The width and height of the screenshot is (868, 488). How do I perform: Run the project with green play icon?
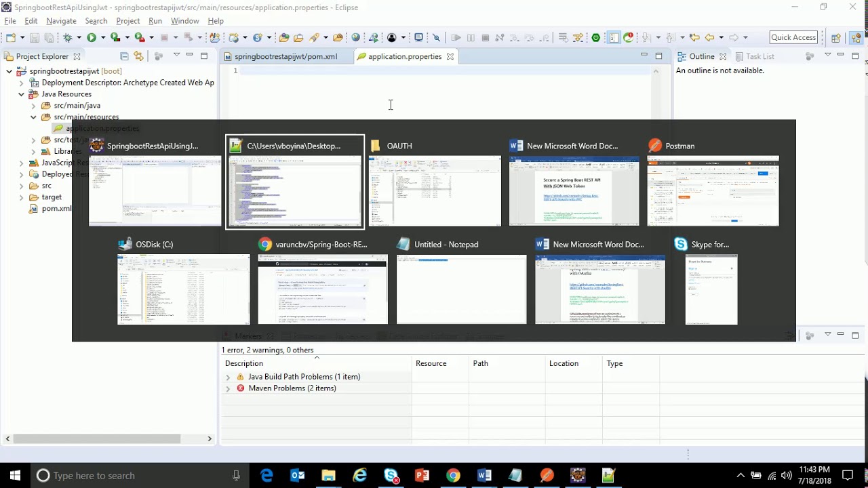click(92, 37)
